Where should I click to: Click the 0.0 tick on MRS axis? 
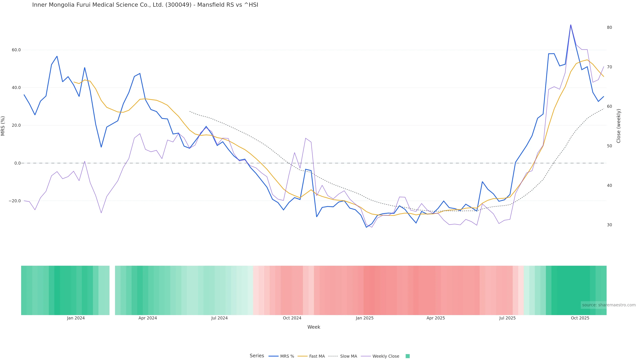tap(17, 163)
